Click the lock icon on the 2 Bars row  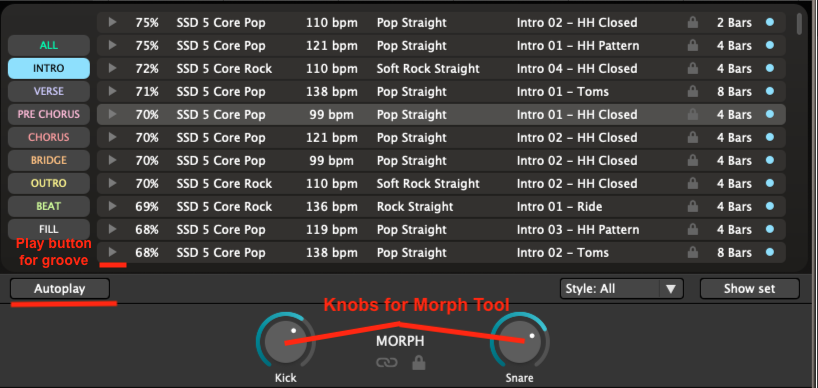click(x=693, y=22)
